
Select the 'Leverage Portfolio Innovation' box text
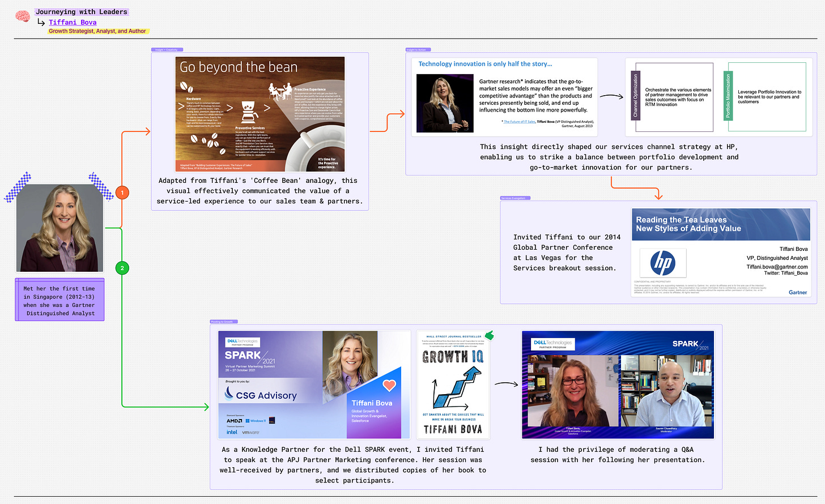point(769,97)
